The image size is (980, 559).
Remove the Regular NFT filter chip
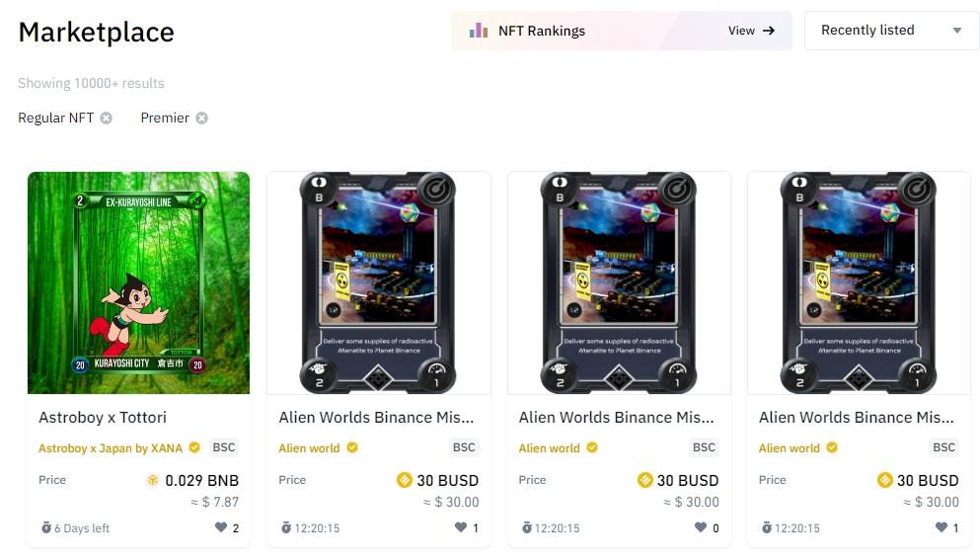click(x=107, y=118)
